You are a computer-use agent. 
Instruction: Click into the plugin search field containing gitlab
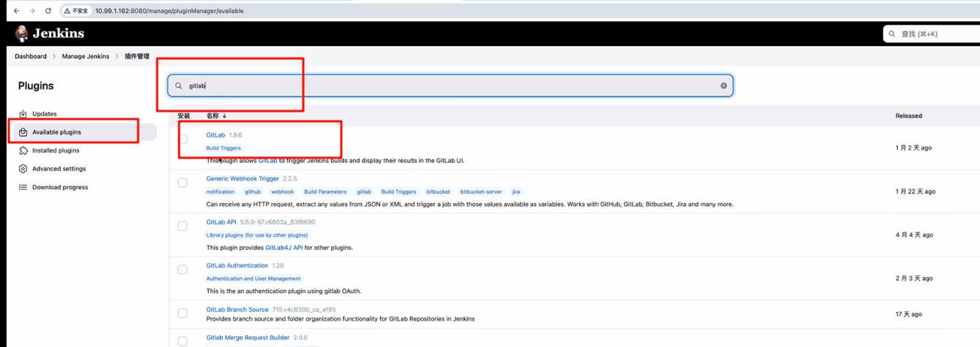450,85
